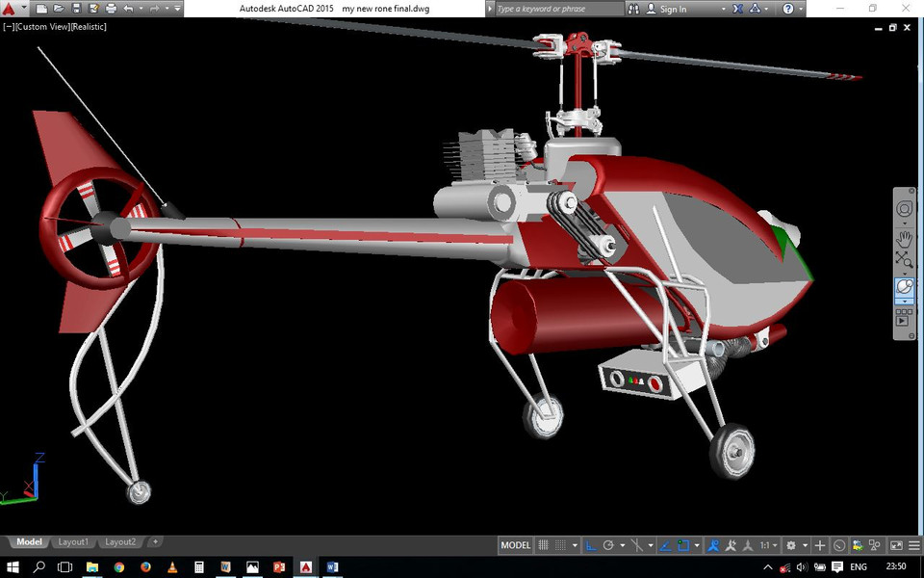Viewport: 924px width, 578px height.
Task: Plot the drawing using the printer icon
Action: pos(112,9)
